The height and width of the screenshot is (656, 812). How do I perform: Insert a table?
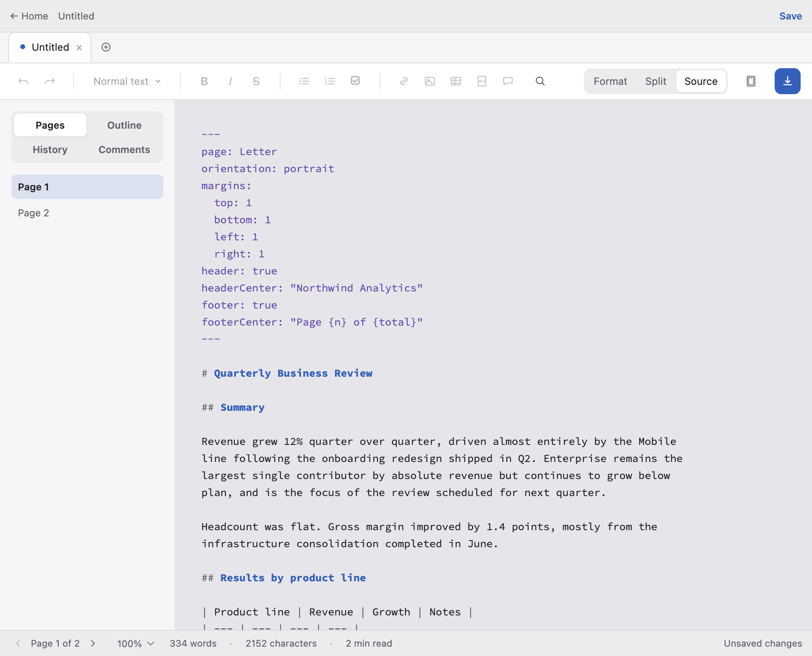(456, 81)
